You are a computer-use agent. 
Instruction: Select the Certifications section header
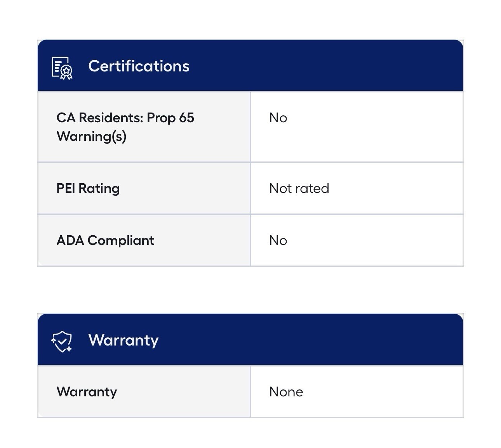tap(250, 65)
